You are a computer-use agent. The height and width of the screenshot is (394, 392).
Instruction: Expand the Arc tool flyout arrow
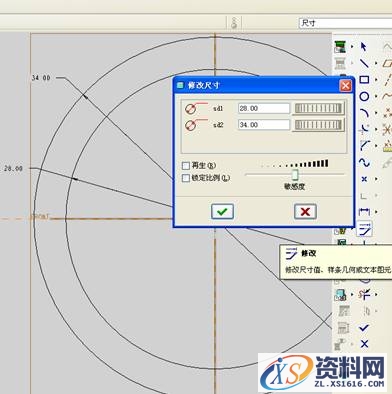[377, 113]
